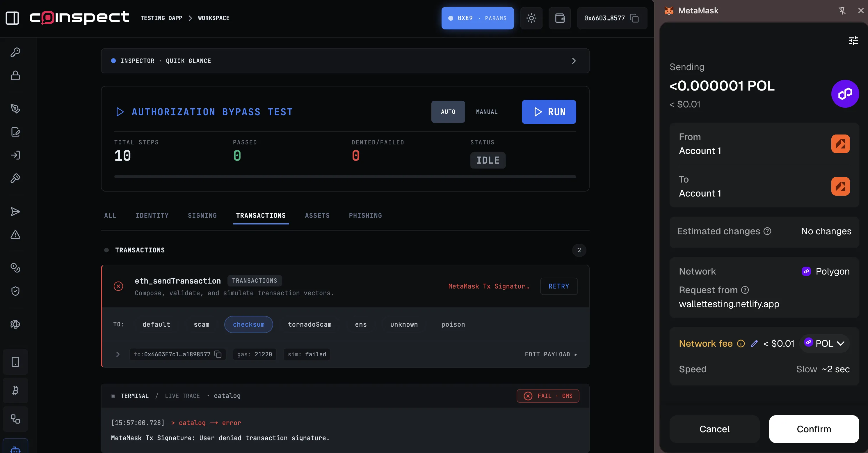Toggle the sidebar panel icon
This screenshot has height=453, width=868.
[x=13, y=18]
